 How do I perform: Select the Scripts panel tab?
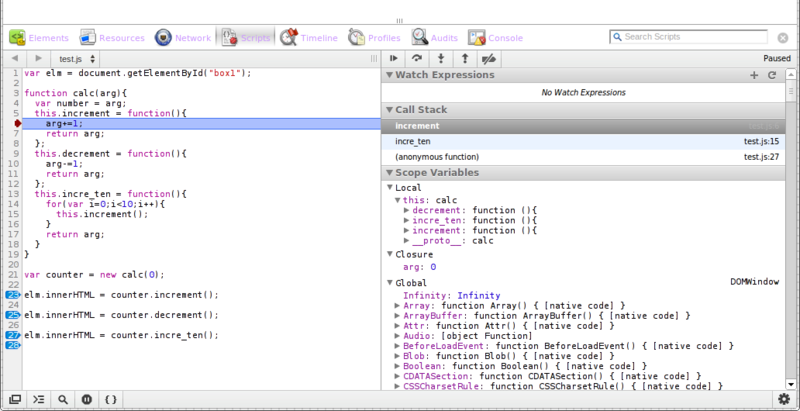pyautogui.click(x=246, y=38)
